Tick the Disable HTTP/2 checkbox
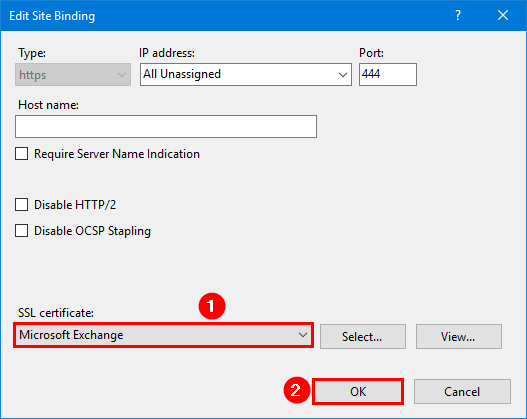 click(x=22, y=205)
